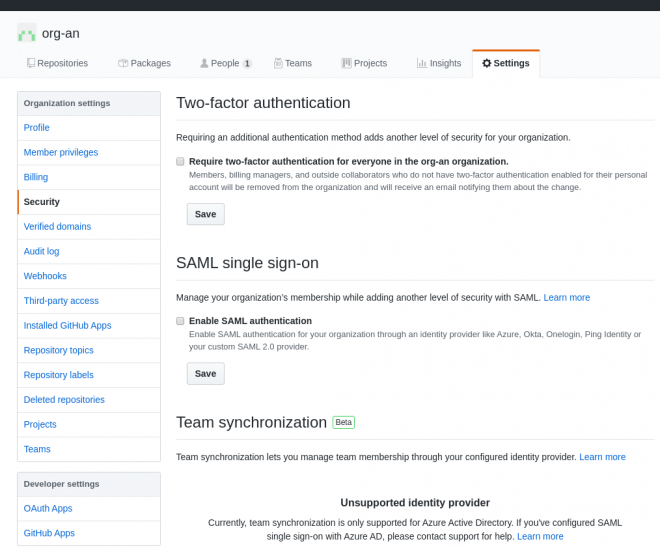Viewport: 660px width, 548px height.
Task: Click the Teams tab icon
Action: (x=278, y=63)
